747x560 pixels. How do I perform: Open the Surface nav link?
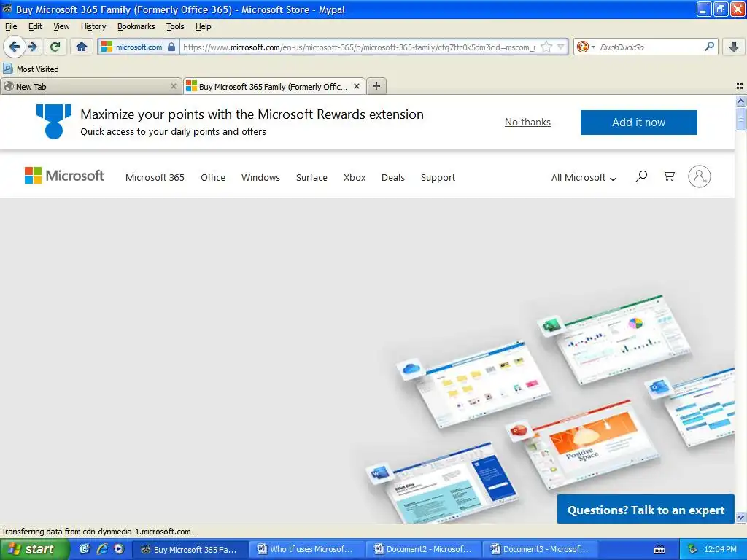coord(311,178)
